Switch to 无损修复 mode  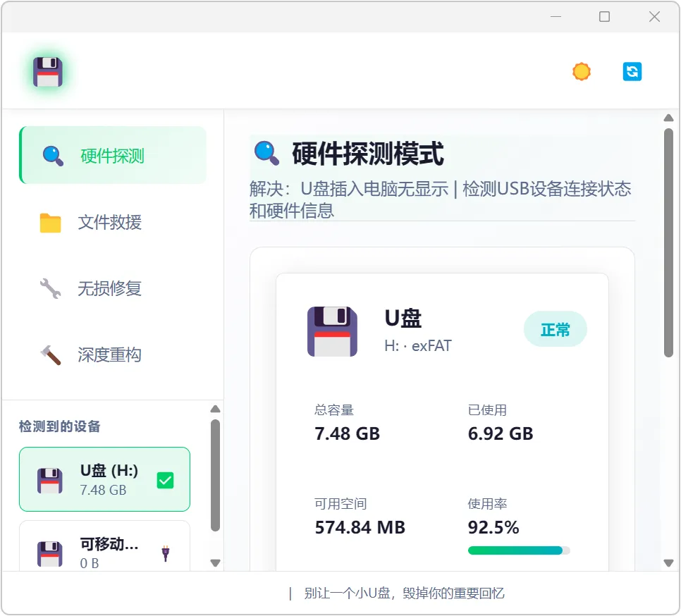[113, 289]
